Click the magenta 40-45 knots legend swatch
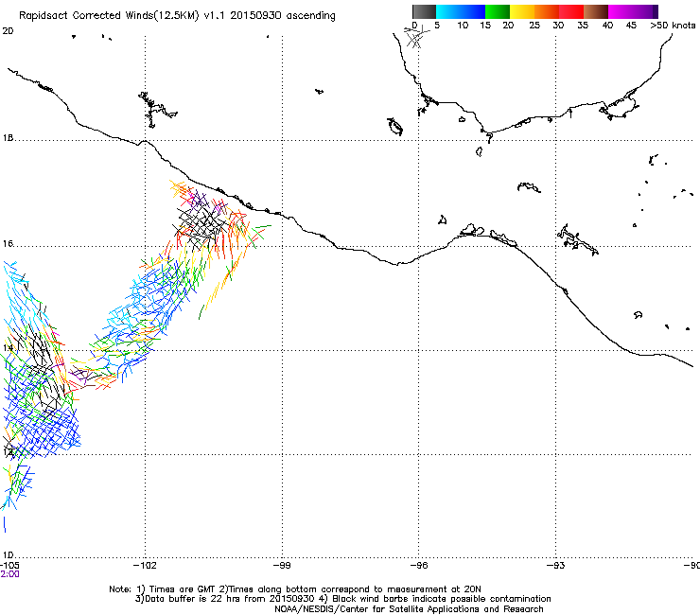 pos(621,11)
